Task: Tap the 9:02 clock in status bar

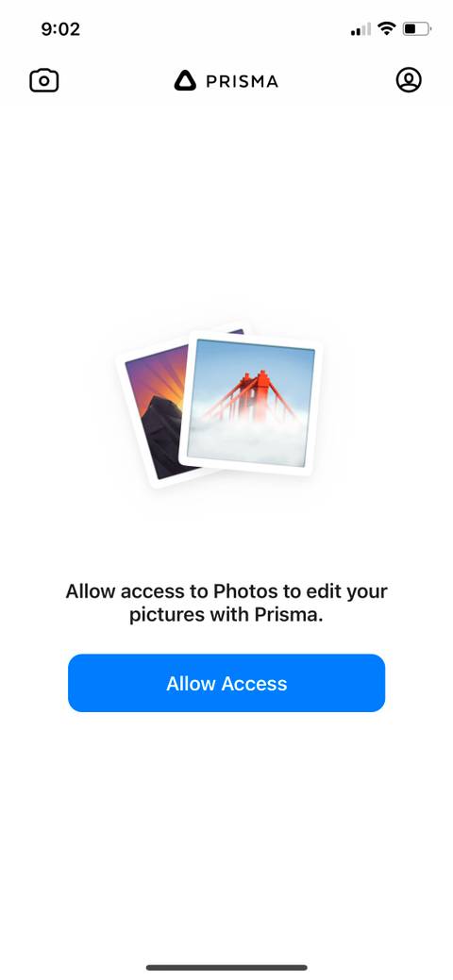Action: pos(60,28)
